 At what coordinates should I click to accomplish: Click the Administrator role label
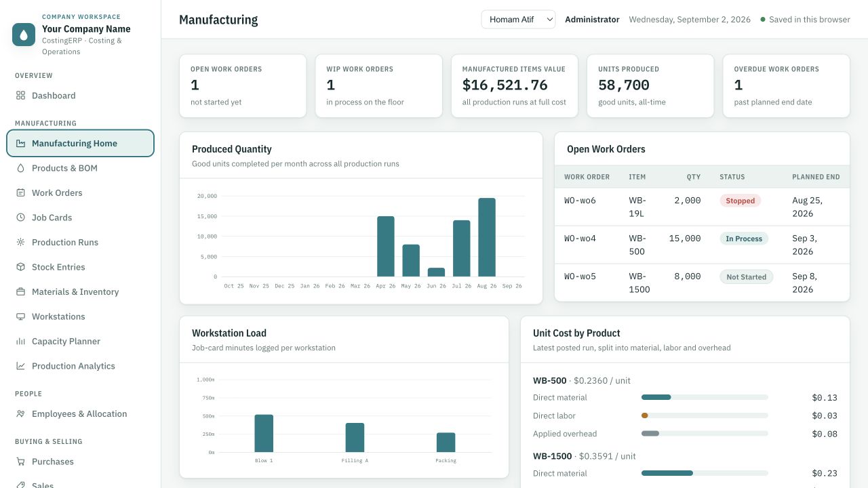click(592, 20)
